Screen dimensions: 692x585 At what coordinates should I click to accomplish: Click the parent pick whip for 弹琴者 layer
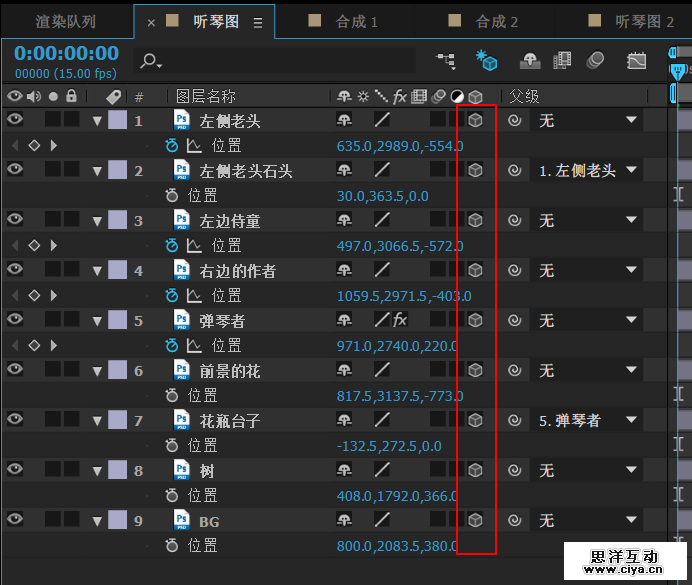(x=515, y=320)
